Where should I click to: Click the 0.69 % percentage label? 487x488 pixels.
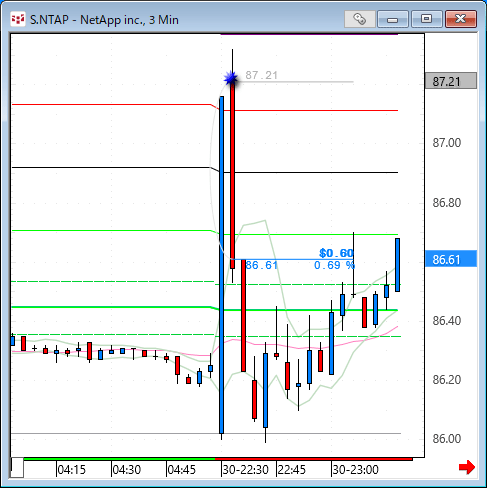pos(334,265)
